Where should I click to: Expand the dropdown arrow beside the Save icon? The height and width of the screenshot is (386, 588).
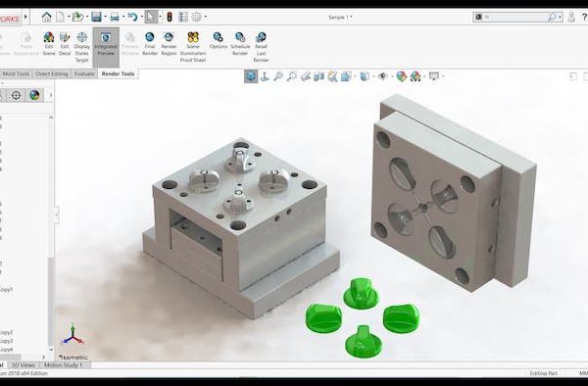coord(105,17)
